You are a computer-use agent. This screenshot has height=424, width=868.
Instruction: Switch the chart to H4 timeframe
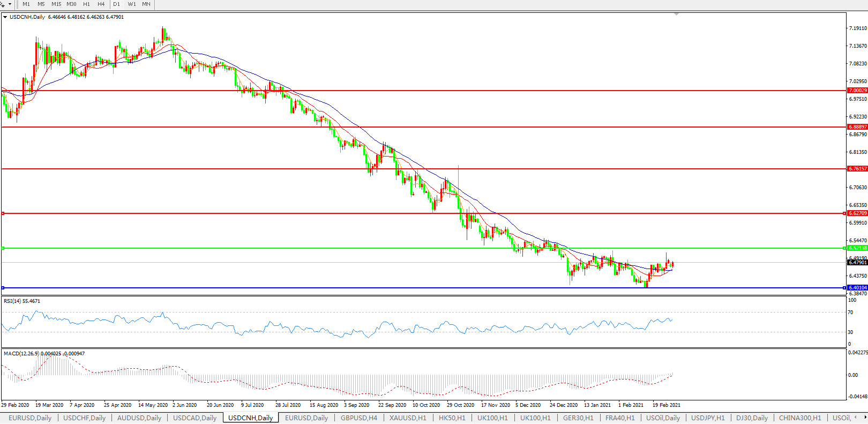point(101,4)
